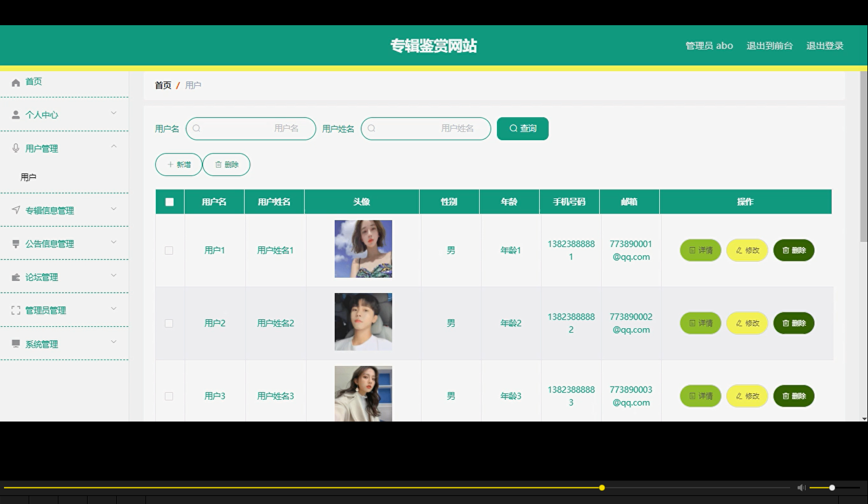Check the select-all checkbox in table header
The image size is (868, 504).
[169, 201]
